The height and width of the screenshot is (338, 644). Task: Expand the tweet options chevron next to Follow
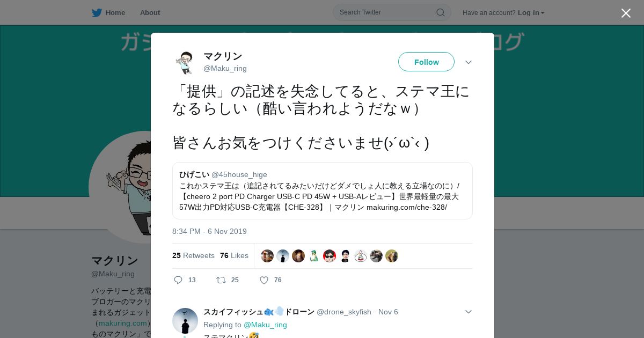[x=469, y=62]
